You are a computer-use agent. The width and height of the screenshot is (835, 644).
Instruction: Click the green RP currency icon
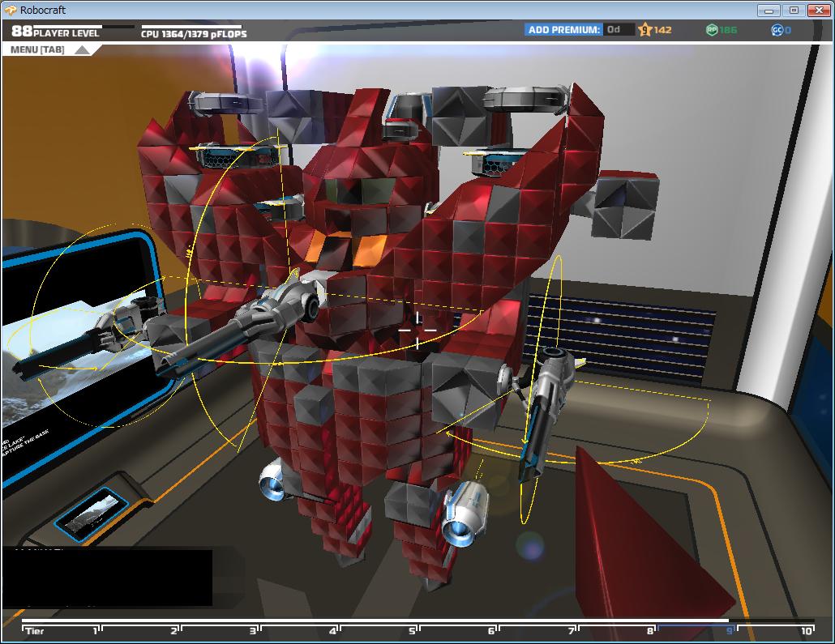(712, 30)
